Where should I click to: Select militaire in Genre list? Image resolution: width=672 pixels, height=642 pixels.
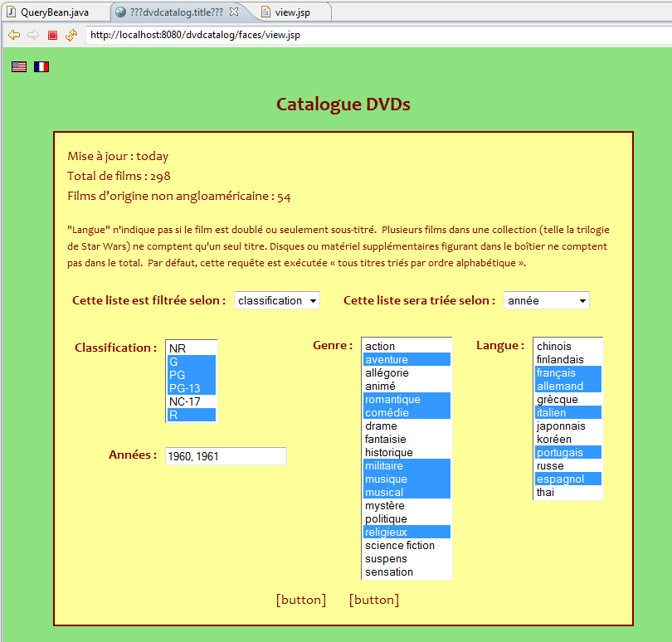pos(407,465)
